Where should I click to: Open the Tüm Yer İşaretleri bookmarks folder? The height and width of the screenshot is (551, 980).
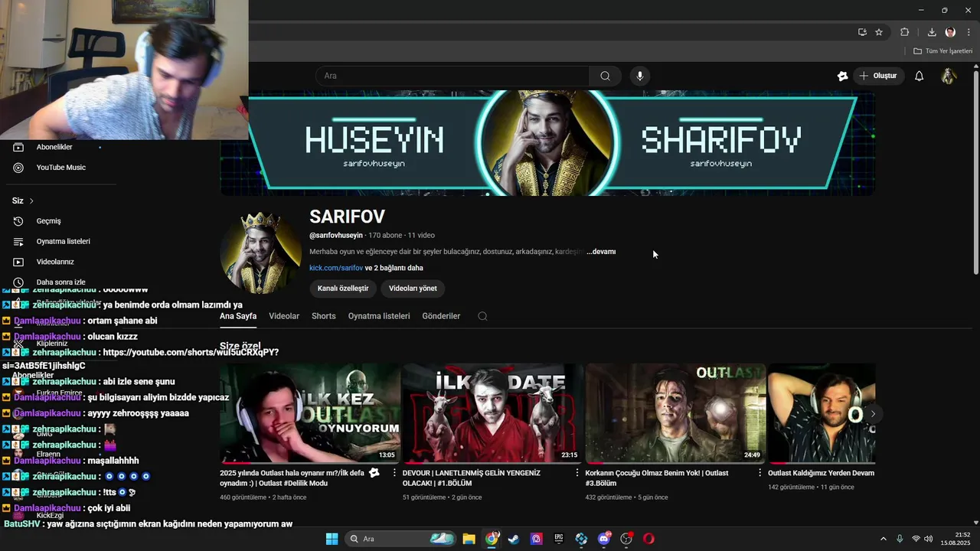[942, 51]
